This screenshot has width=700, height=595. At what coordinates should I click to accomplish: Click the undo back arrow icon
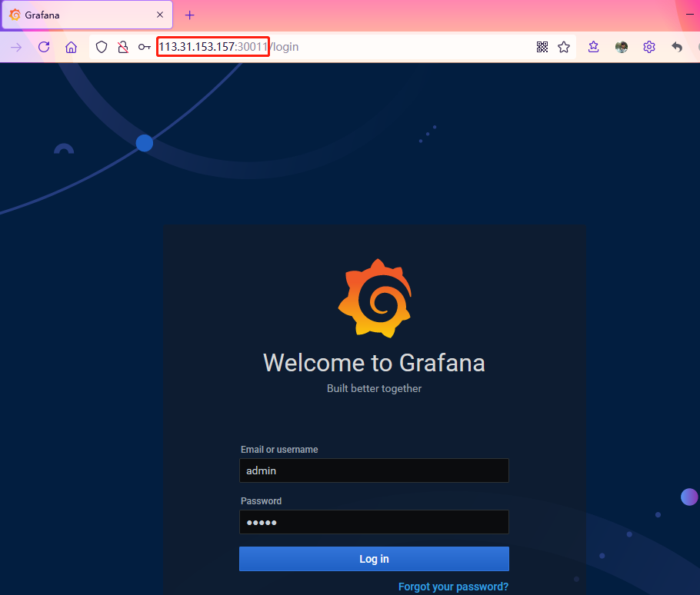pos(677,47)
